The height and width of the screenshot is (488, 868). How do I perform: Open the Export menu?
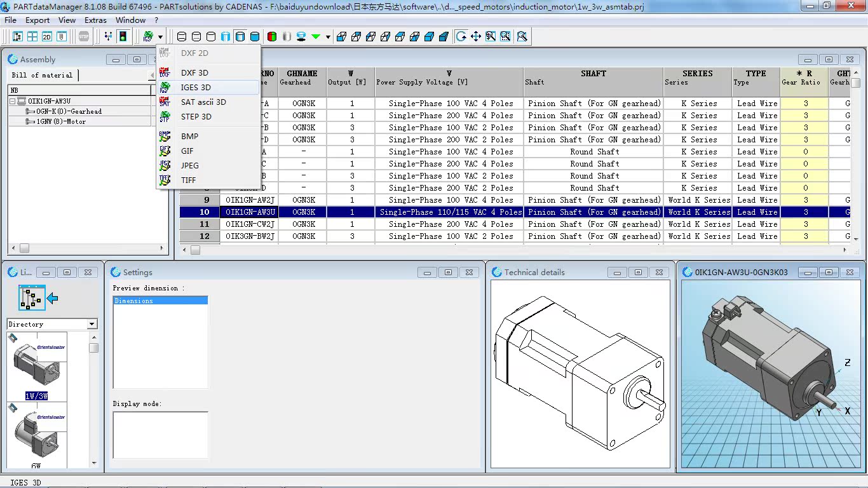click(x=37, y=20)
